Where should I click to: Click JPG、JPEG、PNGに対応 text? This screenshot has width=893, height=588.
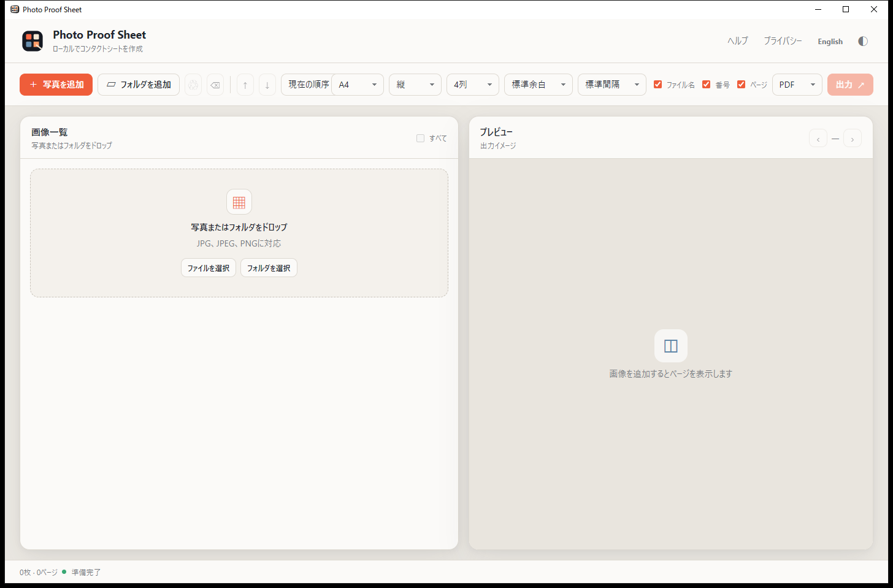pos(239,243)
